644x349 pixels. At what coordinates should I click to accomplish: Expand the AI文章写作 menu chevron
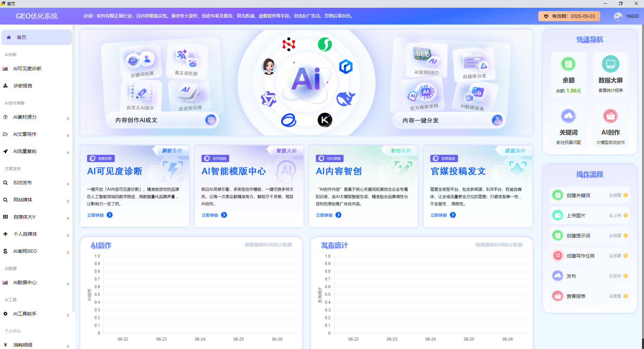tap(68, 135)
